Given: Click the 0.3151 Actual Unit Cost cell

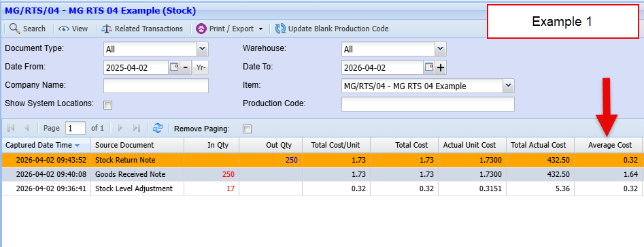Looking at the screenshot, I should tap(472, 188).
